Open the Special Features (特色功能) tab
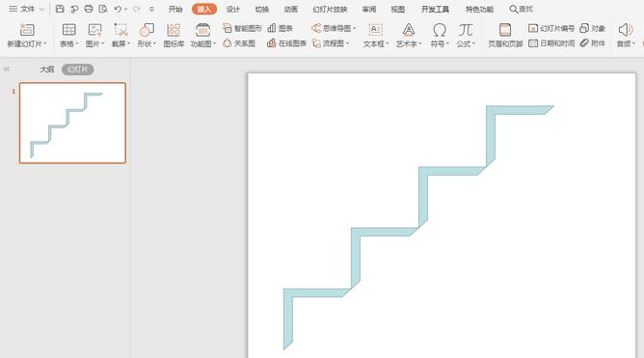The image size is (644, 358). click(479, 9)
